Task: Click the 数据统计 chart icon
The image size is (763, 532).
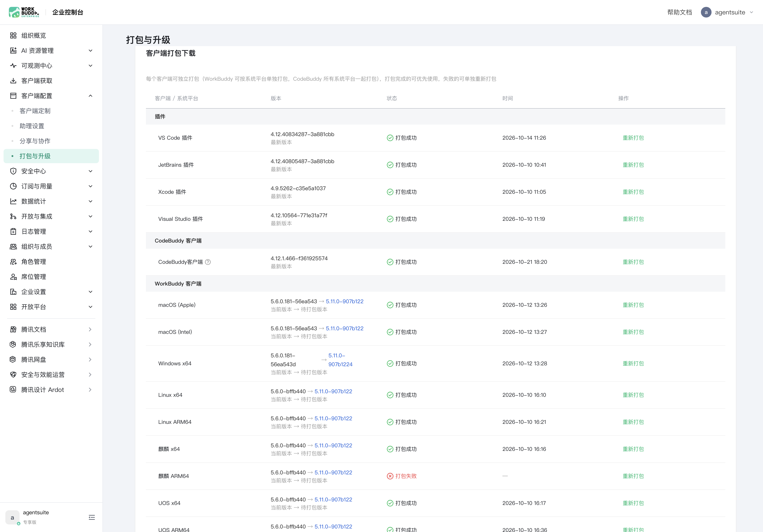Action: click(13, 201)
